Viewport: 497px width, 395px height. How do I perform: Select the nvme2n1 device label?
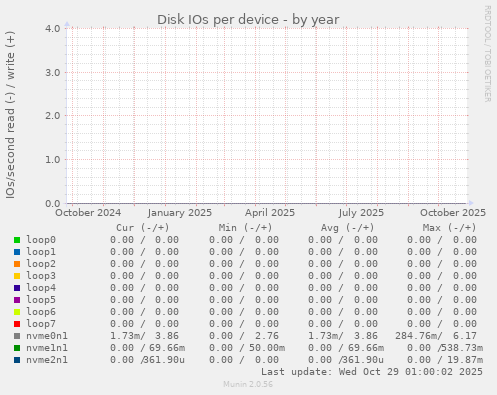click(47, 360)
